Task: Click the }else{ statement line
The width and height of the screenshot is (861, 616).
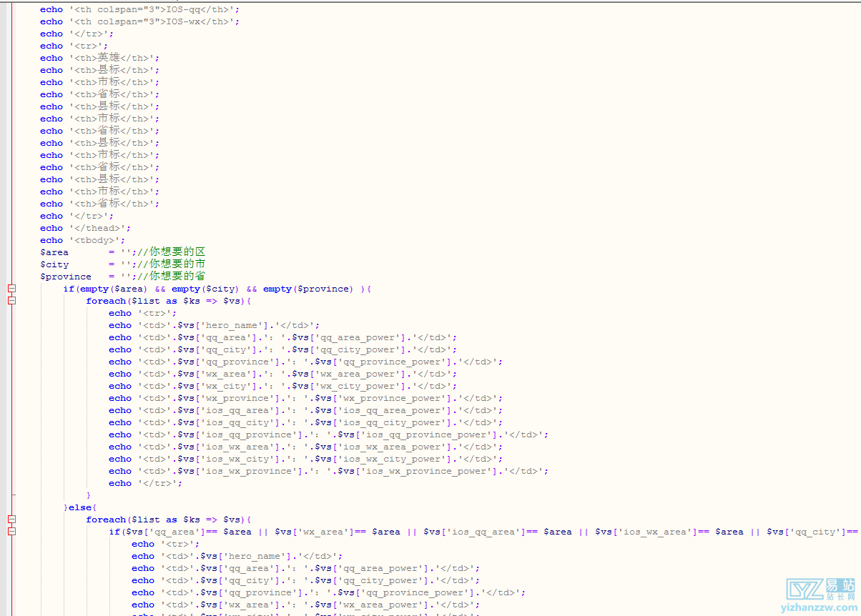Action: [80, 507]
